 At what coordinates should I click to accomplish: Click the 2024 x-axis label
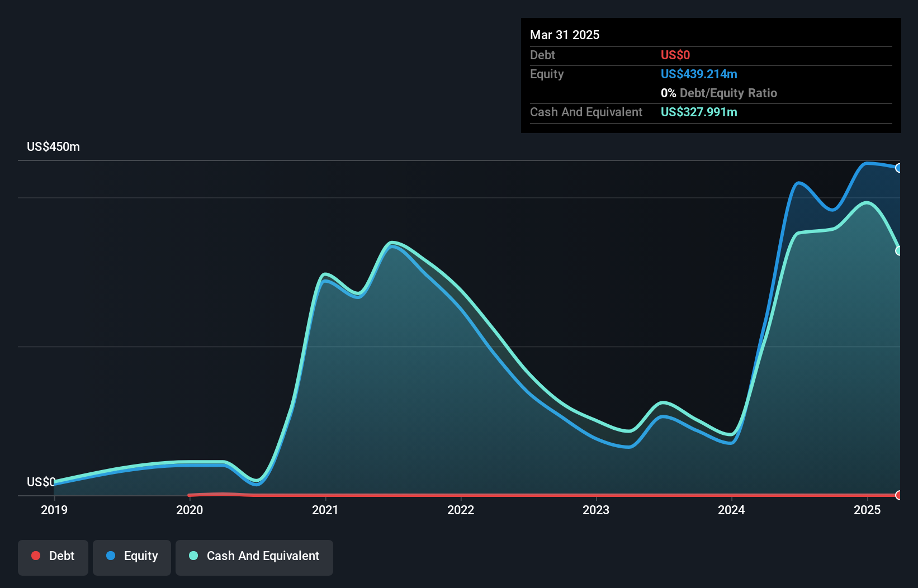coord(731,510)
